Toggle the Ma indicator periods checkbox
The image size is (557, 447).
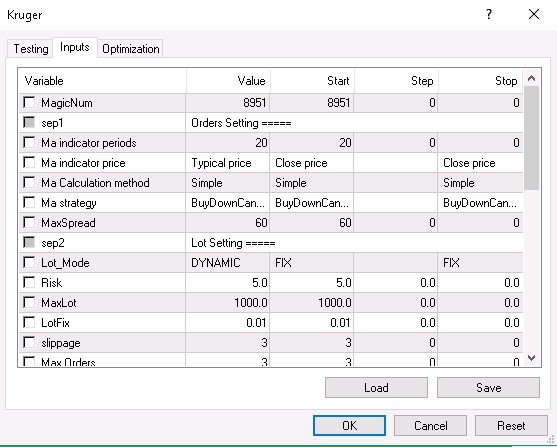click(x=29, y=142)
